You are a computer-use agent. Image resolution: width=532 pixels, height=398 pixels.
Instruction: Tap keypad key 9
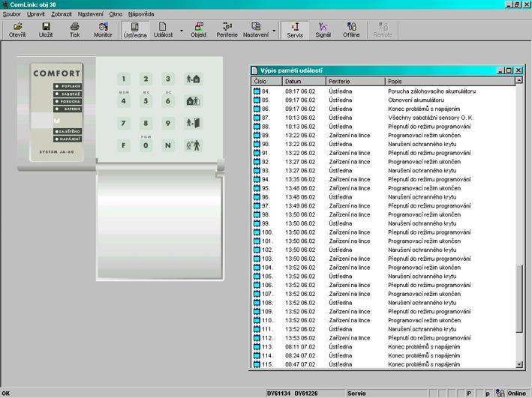[168, 123]
